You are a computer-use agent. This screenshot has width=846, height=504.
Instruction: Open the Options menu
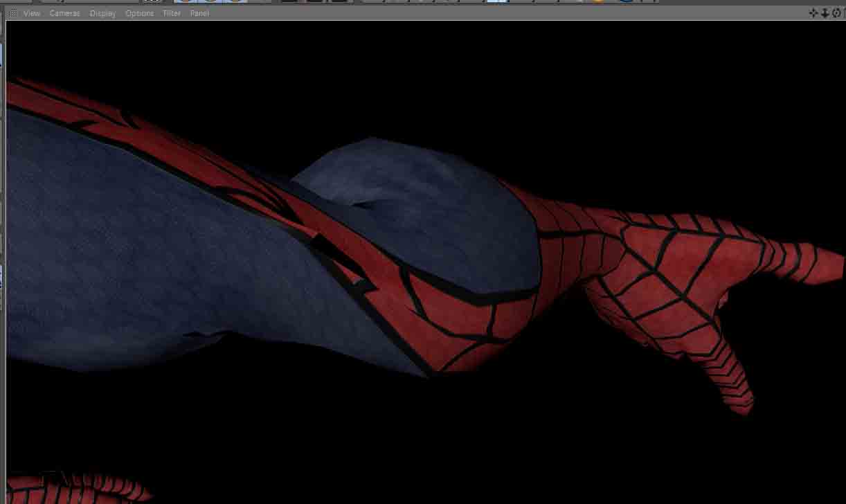pos(139,13)
